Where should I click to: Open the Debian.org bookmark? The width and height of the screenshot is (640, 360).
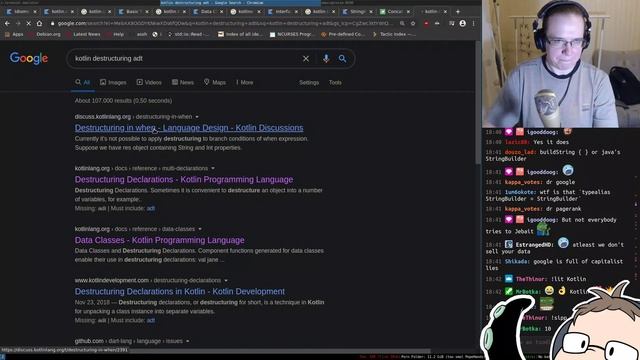click(x=44, y=34)
